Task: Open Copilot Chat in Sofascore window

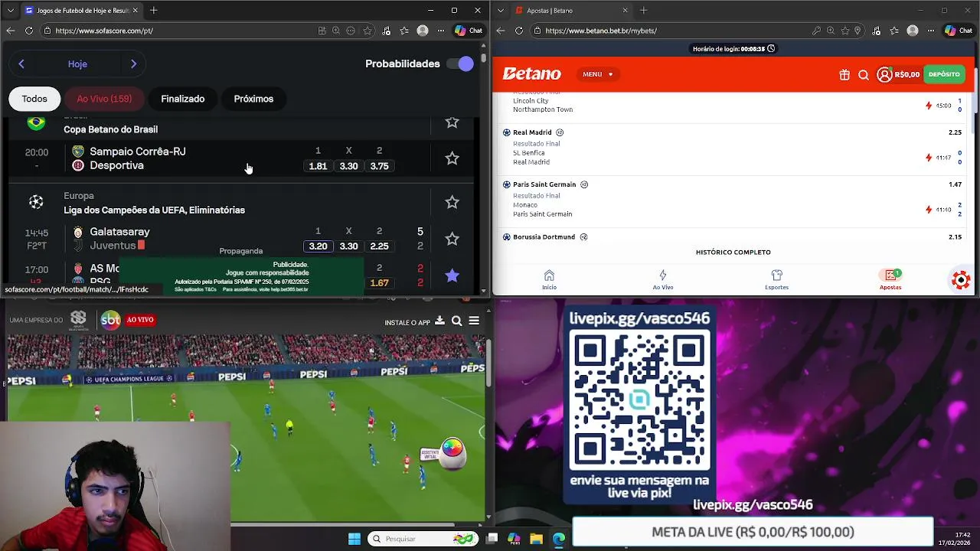Action: click(x=469, y=31)
